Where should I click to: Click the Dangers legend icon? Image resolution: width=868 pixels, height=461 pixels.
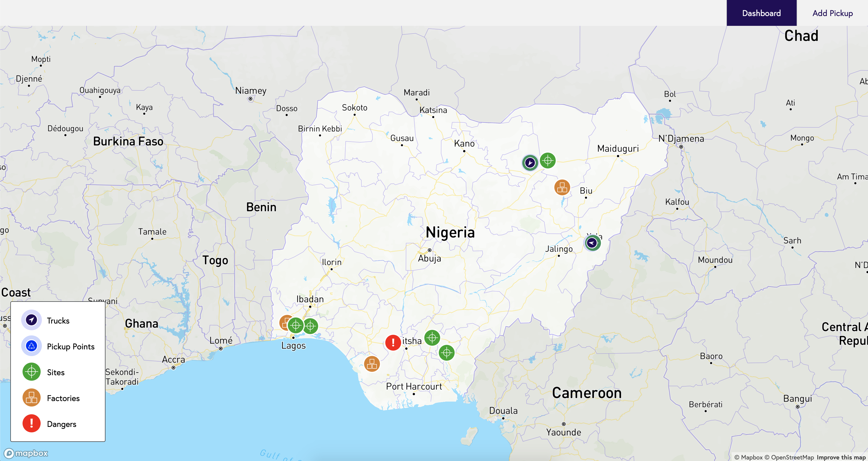coord(31,423)
